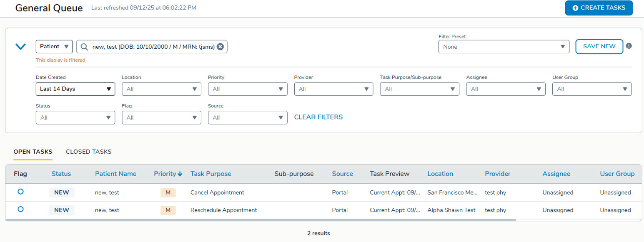644x242 pixels.
Task: Click the Create Tasks button
Action: 599,8
